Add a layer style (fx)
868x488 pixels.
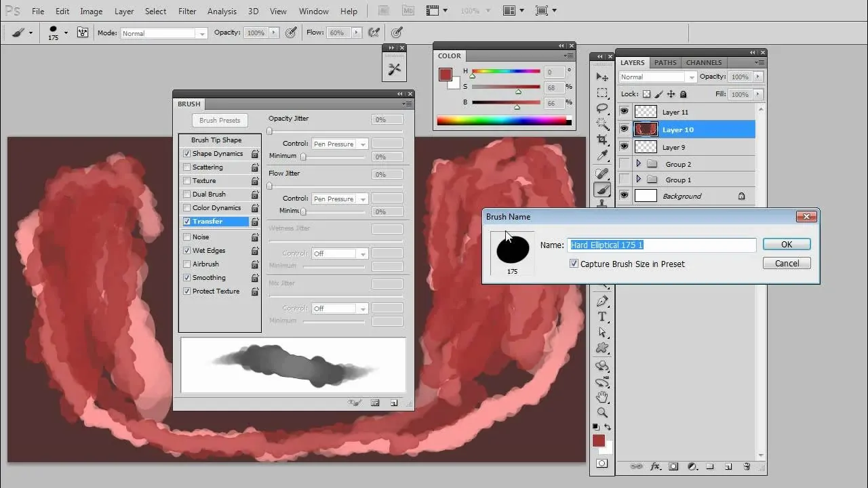pyautogui.click(x=655, y=466)
